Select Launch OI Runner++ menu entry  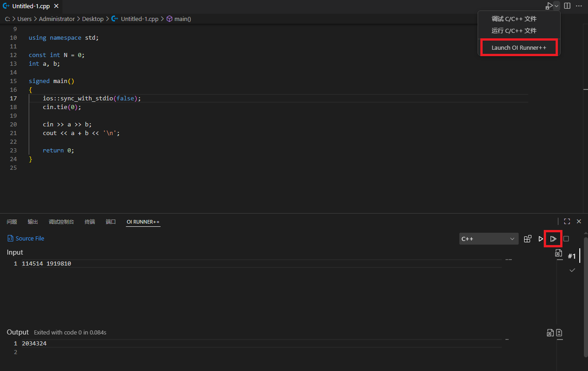pyautogui.click(x=519, y=47)
